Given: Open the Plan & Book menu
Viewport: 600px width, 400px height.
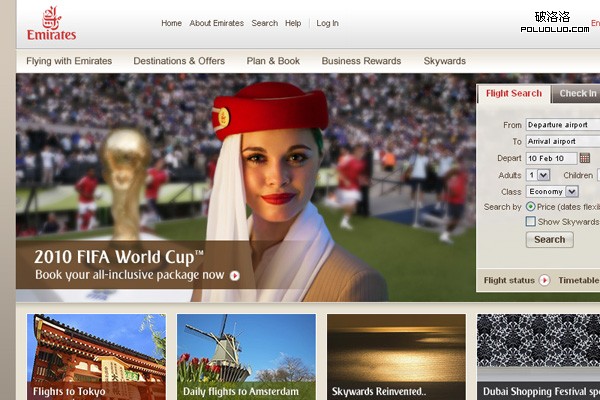Looking at the screenshot, I should pos(273,61).
